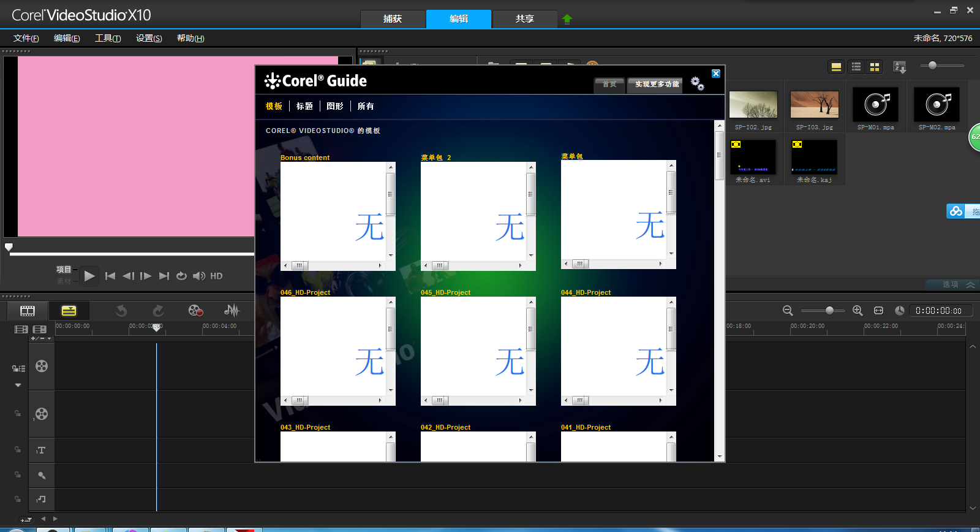
Task: Switch preview mode to 项目
Action: point(64,270)
